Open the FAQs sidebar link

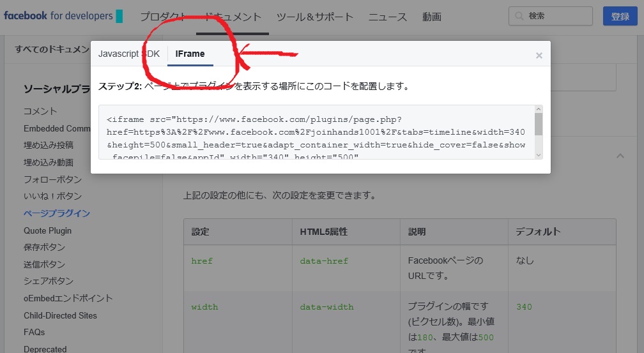point(34,332)
